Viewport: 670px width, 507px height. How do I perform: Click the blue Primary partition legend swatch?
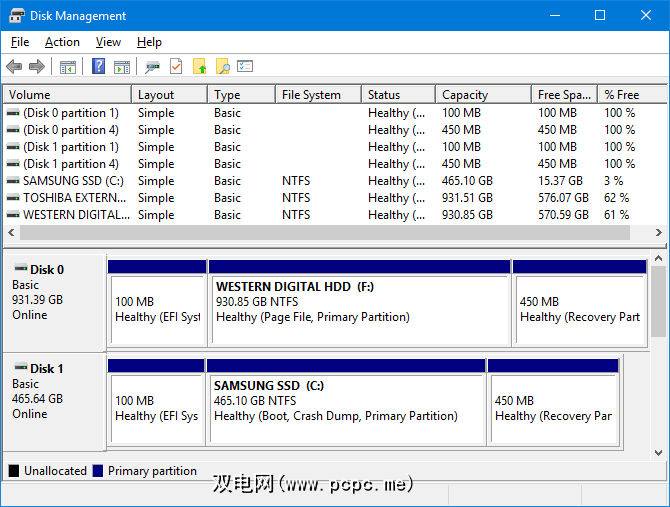(x=98, y=471)
